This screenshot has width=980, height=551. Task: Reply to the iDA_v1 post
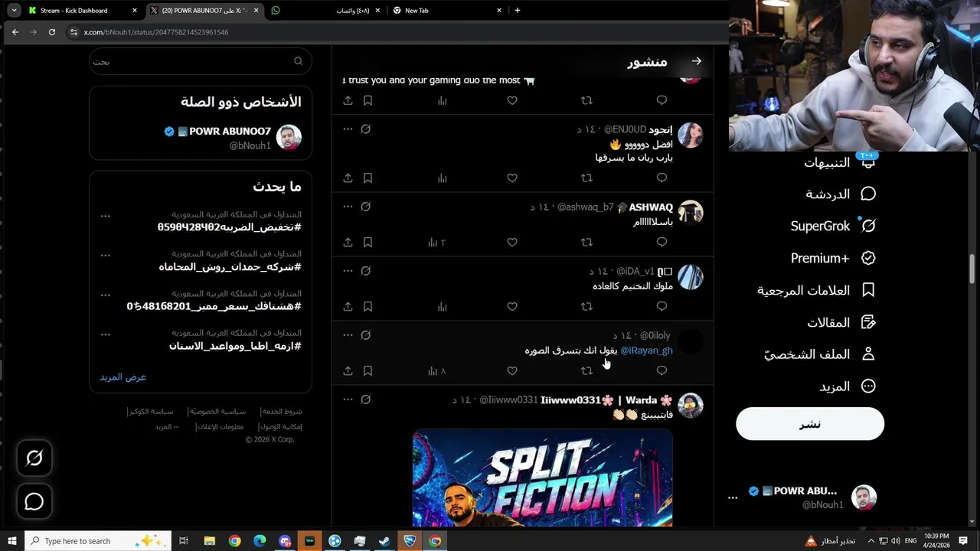[x=661, y=307]
